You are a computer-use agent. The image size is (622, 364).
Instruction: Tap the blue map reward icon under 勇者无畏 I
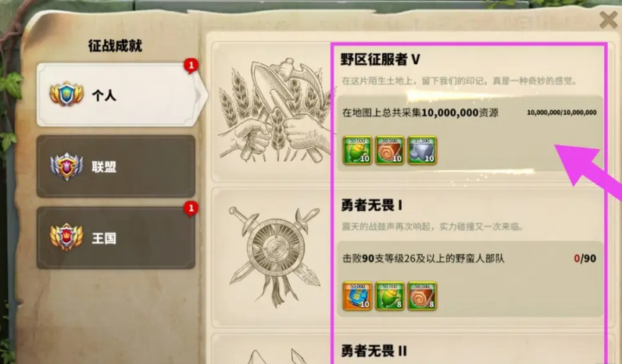pos(357,296)
